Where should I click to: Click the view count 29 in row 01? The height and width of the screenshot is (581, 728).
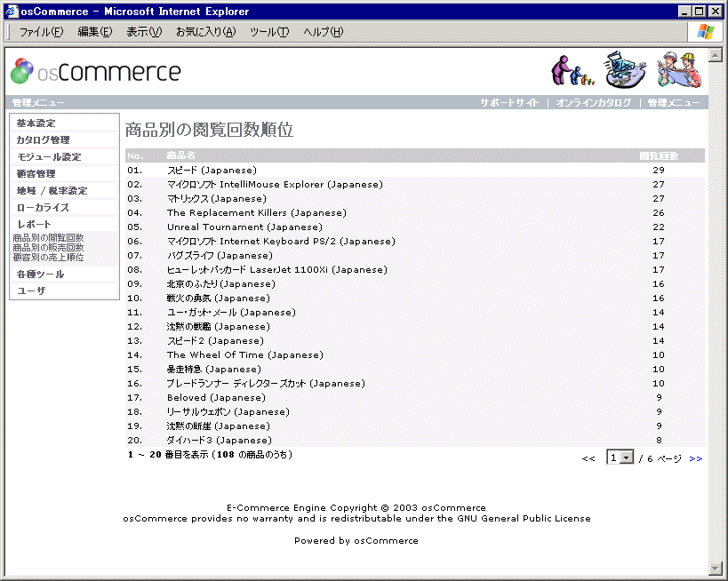659,171
